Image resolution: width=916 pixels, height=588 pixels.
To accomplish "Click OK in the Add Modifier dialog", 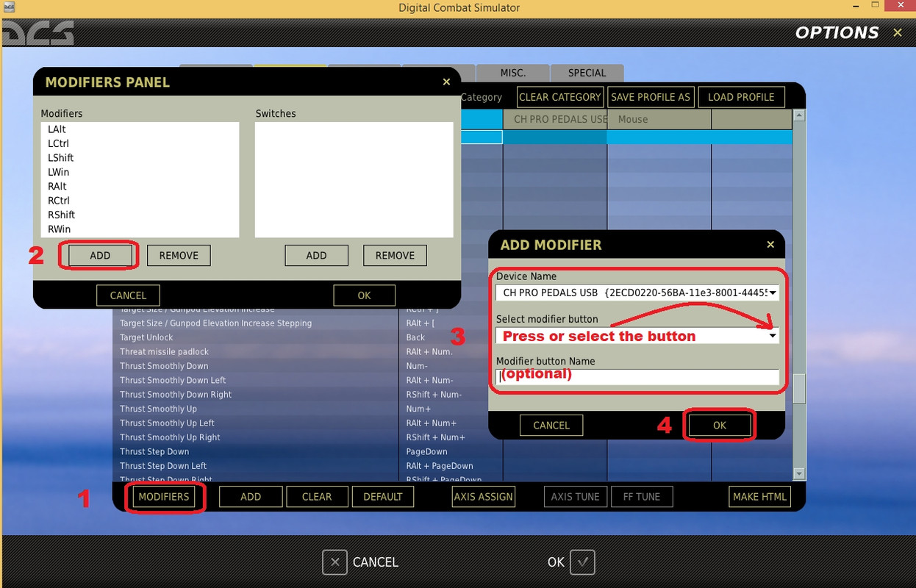I will tap(719, 426).
